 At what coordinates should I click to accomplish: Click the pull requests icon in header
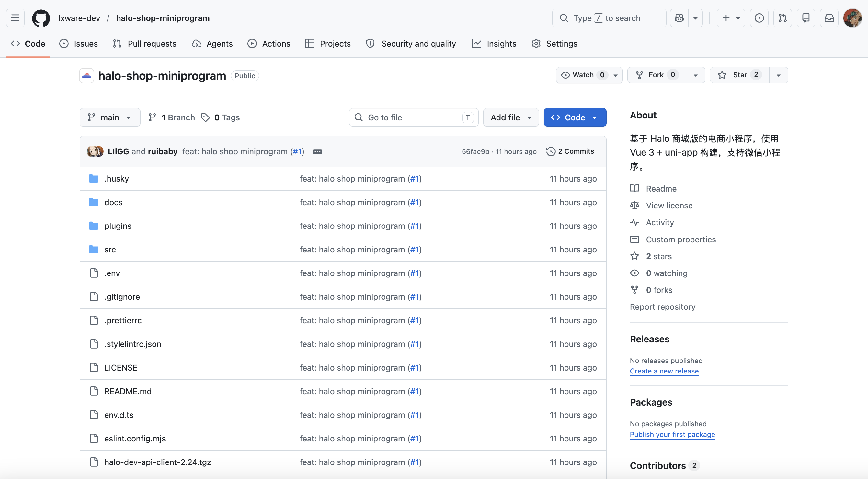tap(782, 18)
